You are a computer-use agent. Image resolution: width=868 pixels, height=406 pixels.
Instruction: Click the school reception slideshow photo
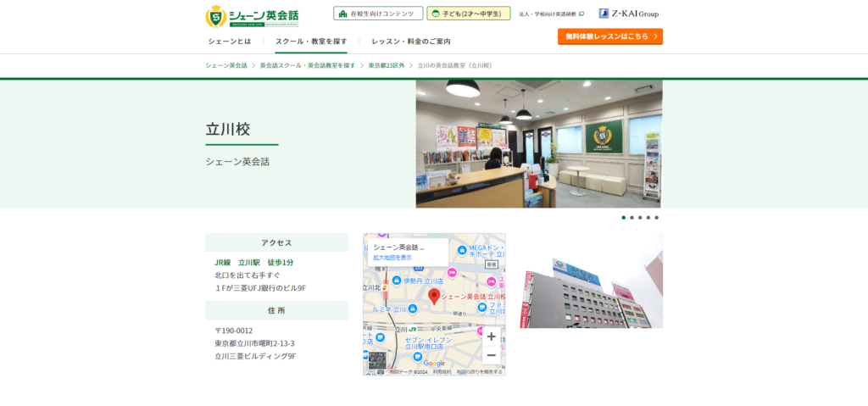(538, 143)
